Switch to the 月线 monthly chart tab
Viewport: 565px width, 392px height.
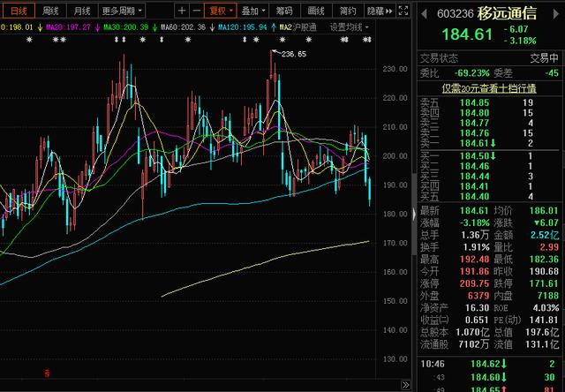click(x=82, y=11)
